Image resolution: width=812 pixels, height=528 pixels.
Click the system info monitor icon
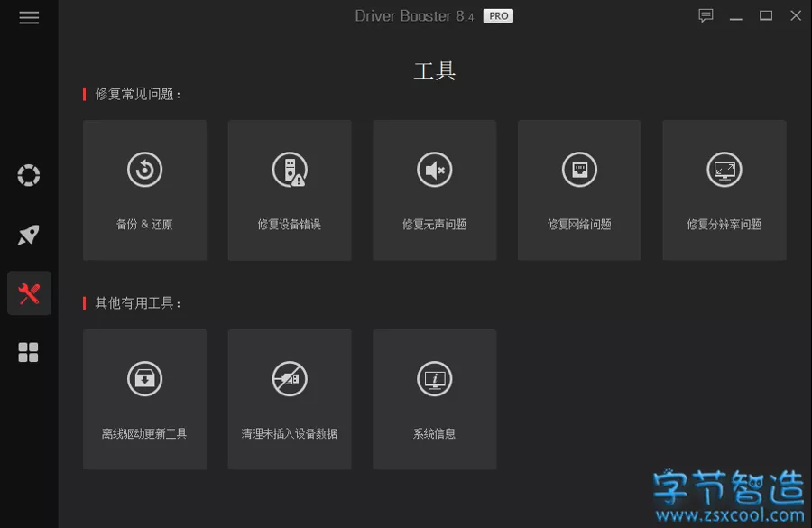click(435, 379)
